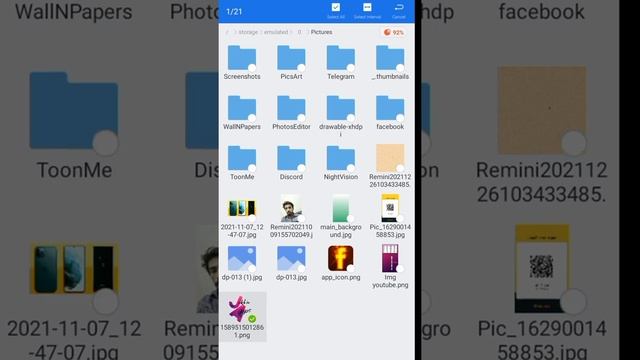Viewport: 640px width, 360px height.
Task: Open the PicsArt folder icon
Action: pos(291,58)
